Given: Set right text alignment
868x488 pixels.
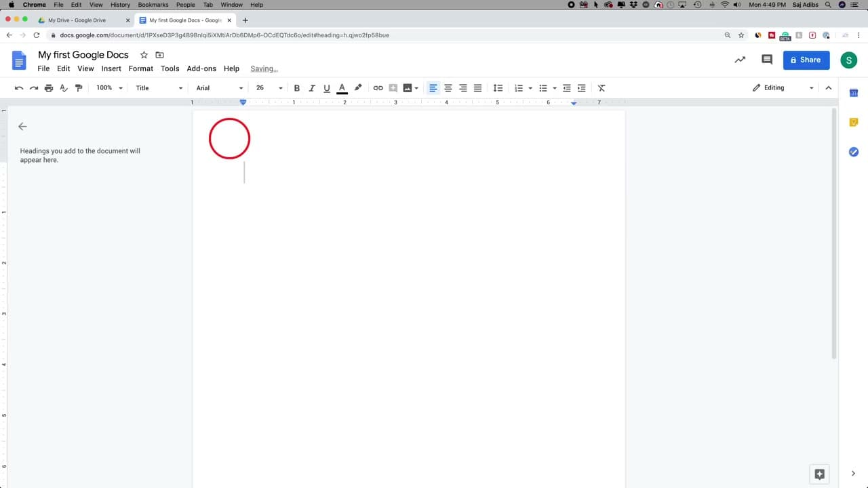Looking at the screenshot, I should click(463, 88).
